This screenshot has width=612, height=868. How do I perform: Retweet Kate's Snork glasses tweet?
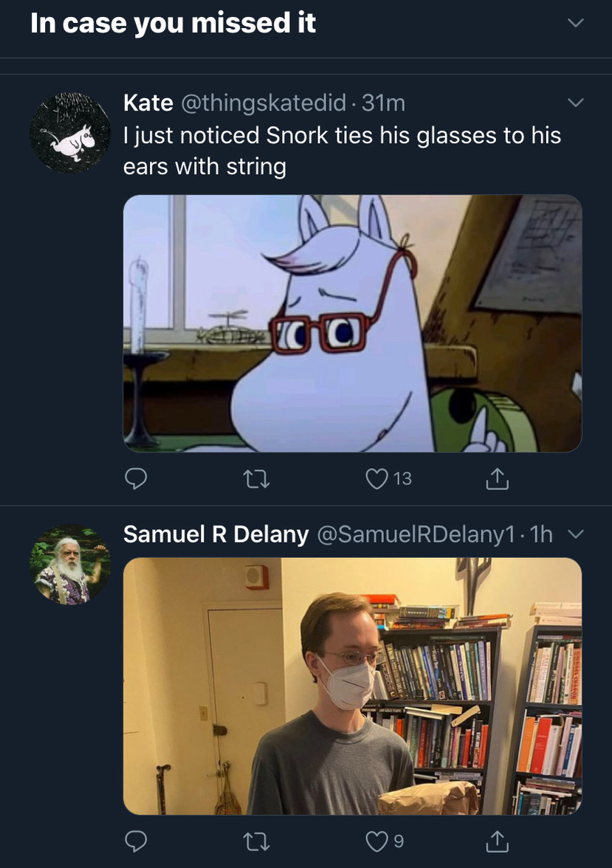256,480
